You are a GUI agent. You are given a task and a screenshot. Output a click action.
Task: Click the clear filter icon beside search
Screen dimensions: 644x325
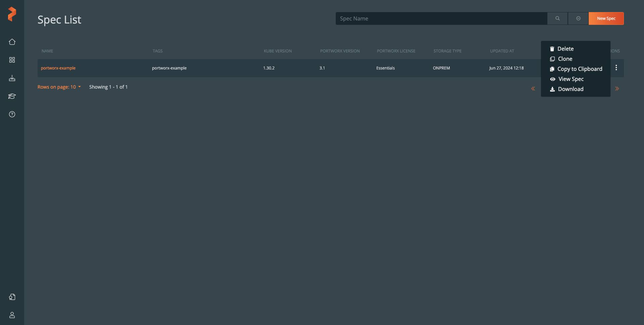tap(578, 18)
